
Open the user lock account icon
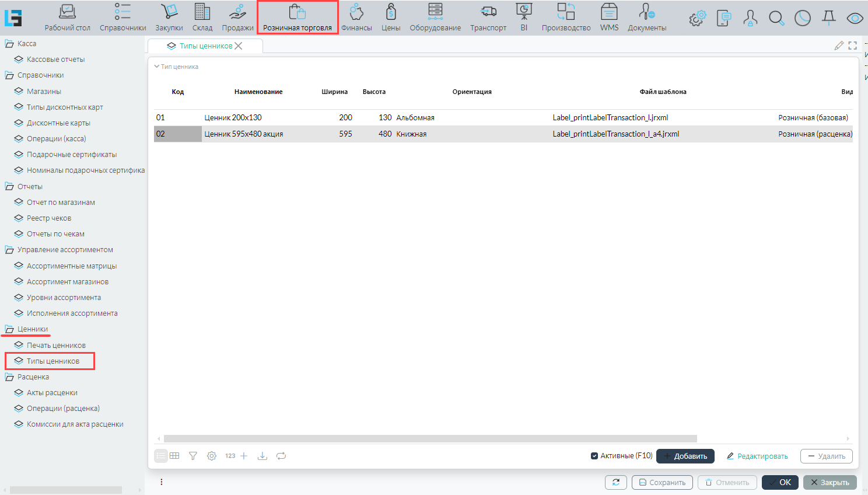[750, 18]
